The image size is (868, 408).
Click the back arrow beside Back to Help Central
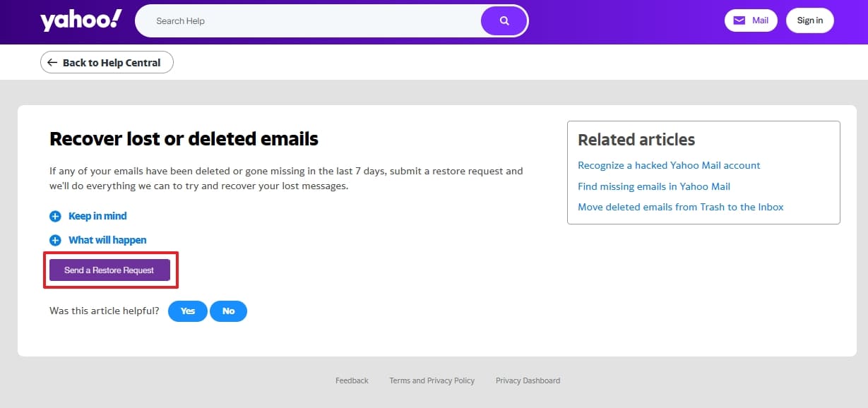(52, 62)
